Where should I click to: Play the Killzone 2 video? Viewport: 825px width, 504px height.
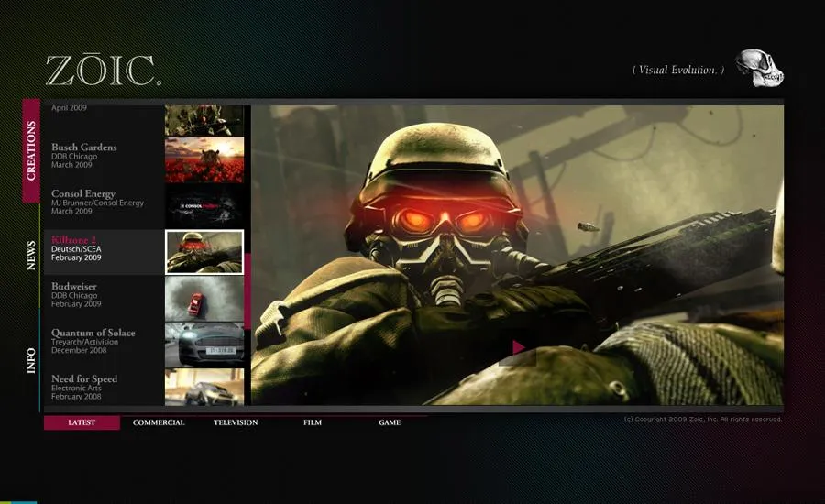tap(518, 347)
